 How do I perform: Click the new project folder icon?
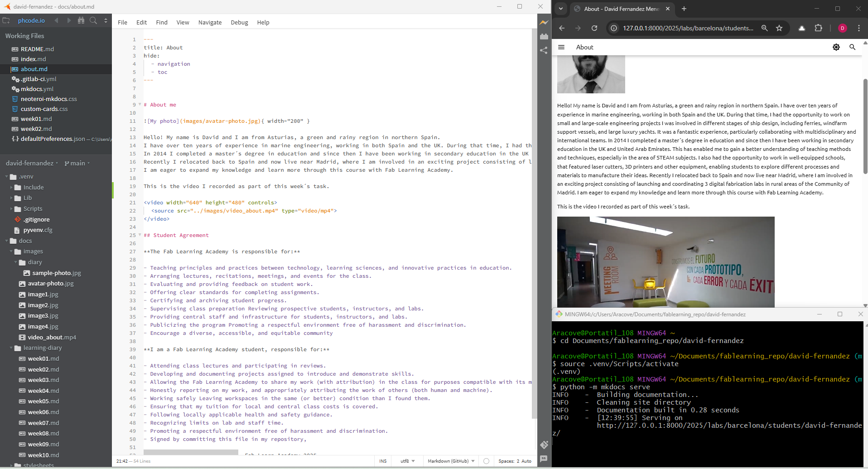(x=6, y=20)
